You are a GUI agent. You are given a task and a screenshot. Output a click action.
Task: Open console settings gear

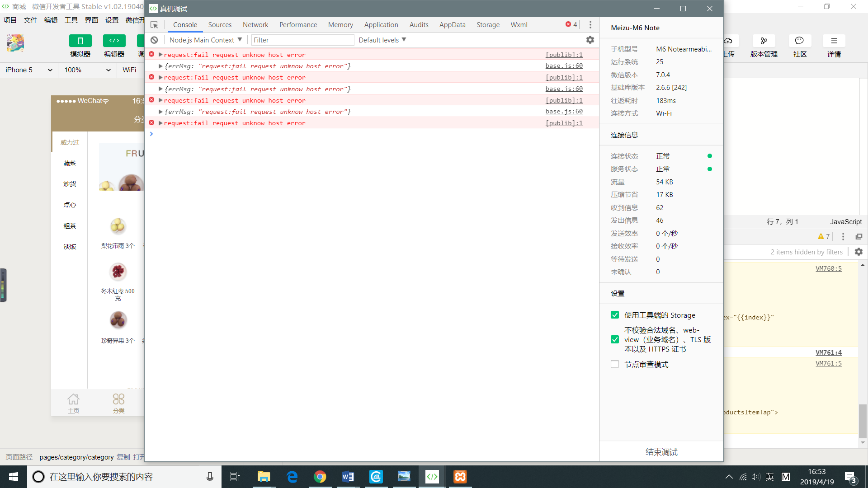pos(590,40)
